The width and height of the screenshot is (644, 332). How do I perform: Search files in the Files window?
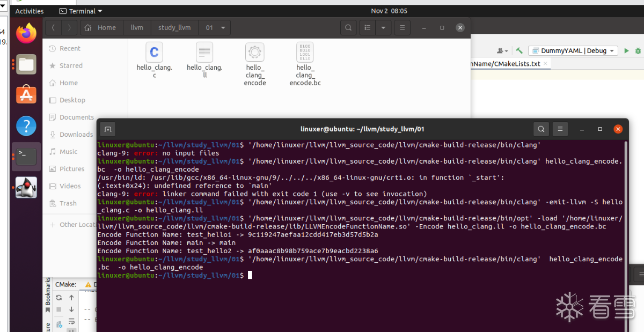tap(348, 28)
